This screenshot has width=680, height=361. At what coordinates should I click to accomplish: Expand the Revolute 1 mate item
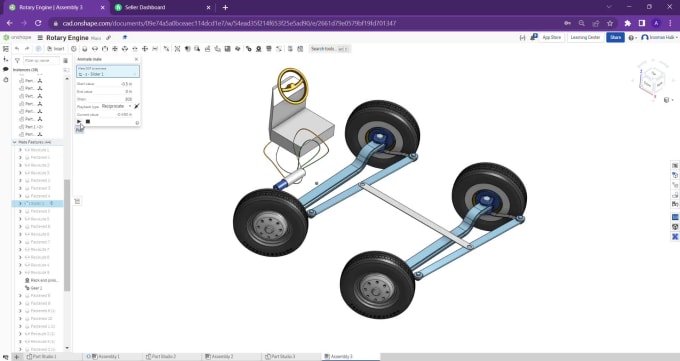tap(20, 150)
